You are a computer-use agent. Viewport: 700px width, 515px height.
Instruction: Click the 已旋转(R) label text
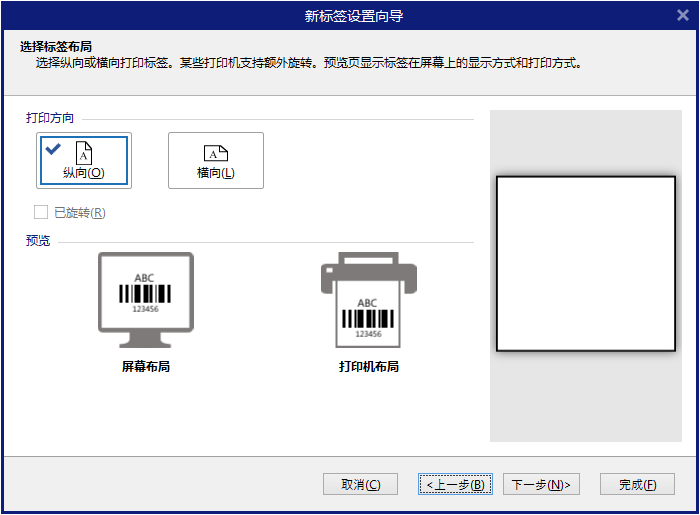point(79,213)
